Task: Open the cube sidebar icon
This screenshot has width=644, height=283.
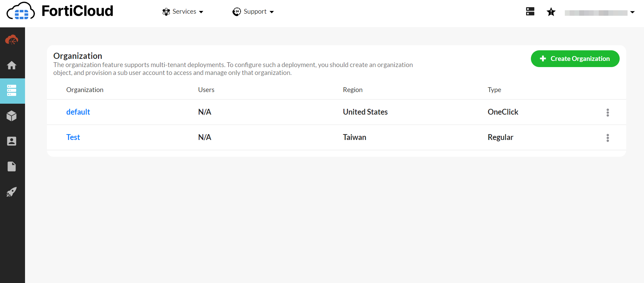Action: point(12,116)
